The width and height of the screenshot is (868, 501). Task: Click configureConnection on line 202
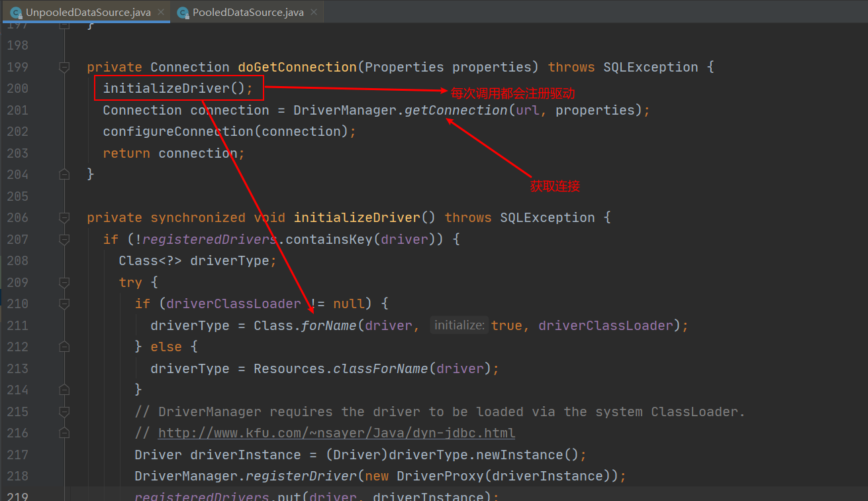(178, 131)
